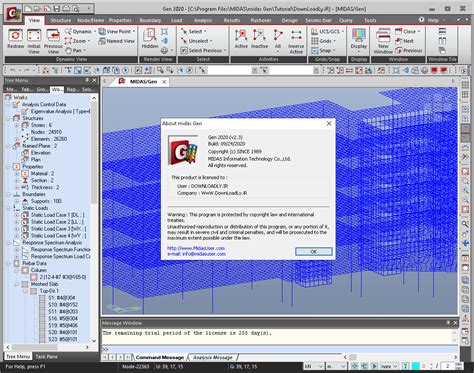Viewport: 474px width, 373px height.
Task: Click the Unselect tool in the ribbon
Action: 196,41
